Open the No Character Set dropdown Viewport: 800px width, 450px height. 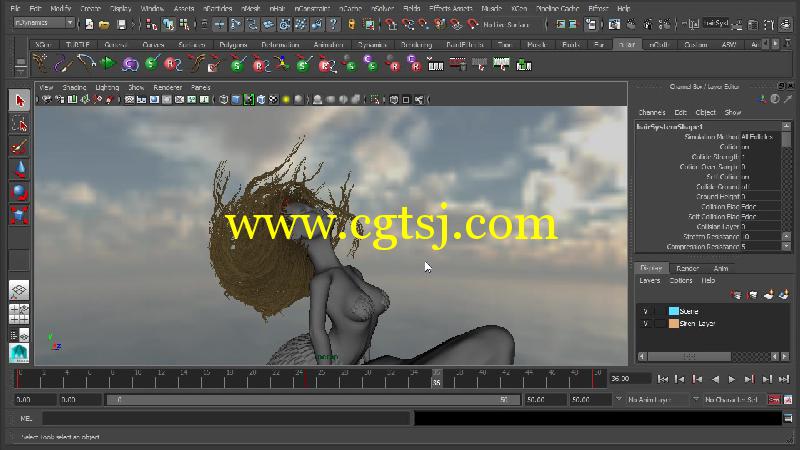[x=728, y=399]
